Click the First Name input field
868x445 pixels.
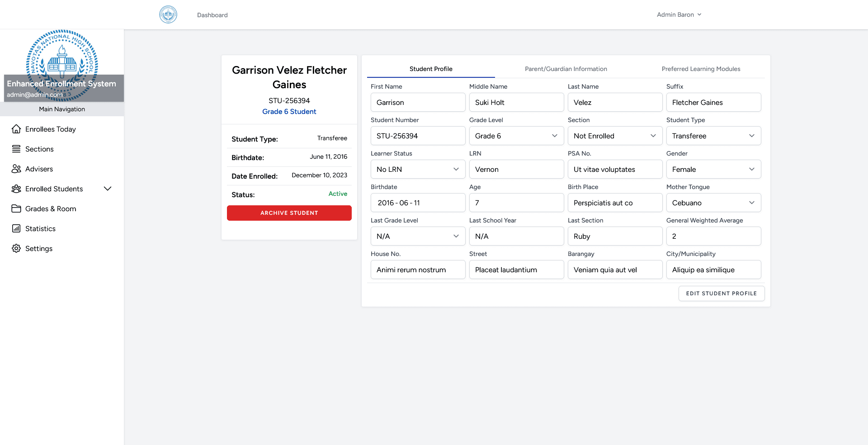418,102
